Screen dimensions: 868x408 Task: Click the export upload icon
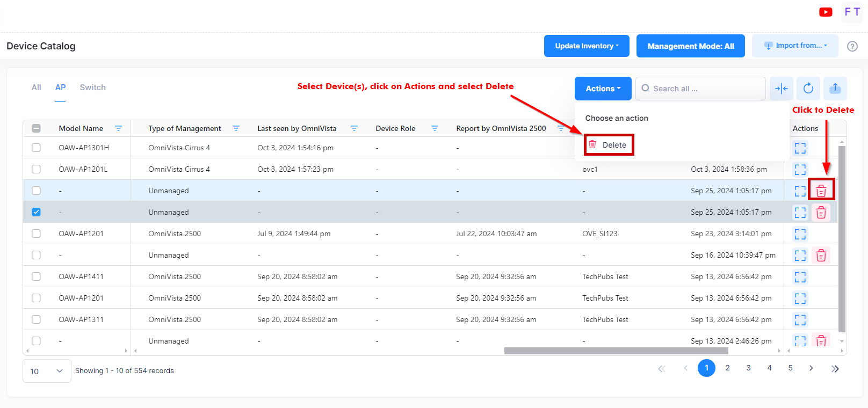[x=835, y=89]
